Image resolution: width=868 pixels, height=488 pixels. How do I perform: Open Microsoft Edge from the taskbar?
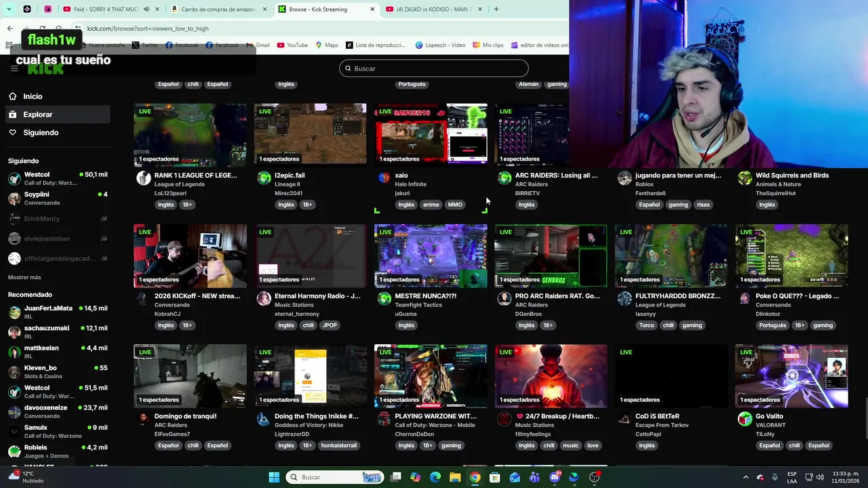pyautogui.click(x=435, y=477)
